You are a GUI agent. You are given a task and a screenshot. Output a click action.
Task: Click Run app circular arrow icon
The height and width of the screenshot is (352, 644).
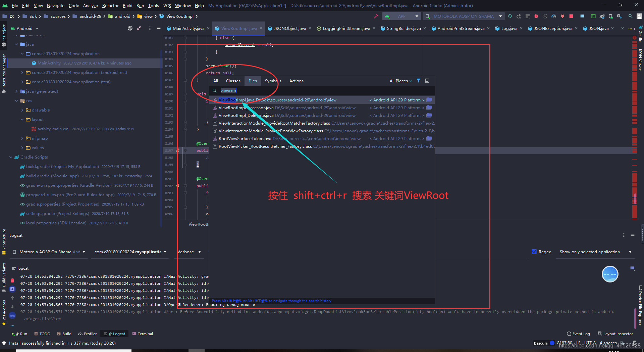tap(510, 16)
